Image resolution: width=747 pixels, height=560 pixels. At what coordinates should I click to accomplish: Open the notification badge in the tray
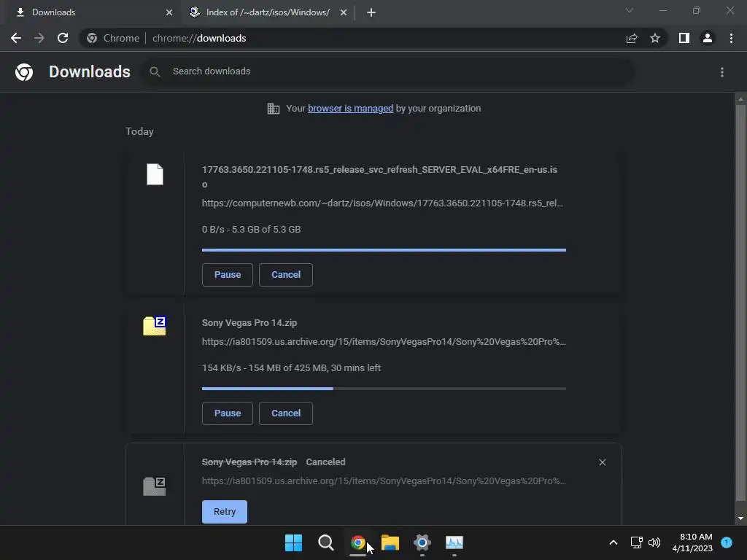(727, 542)
